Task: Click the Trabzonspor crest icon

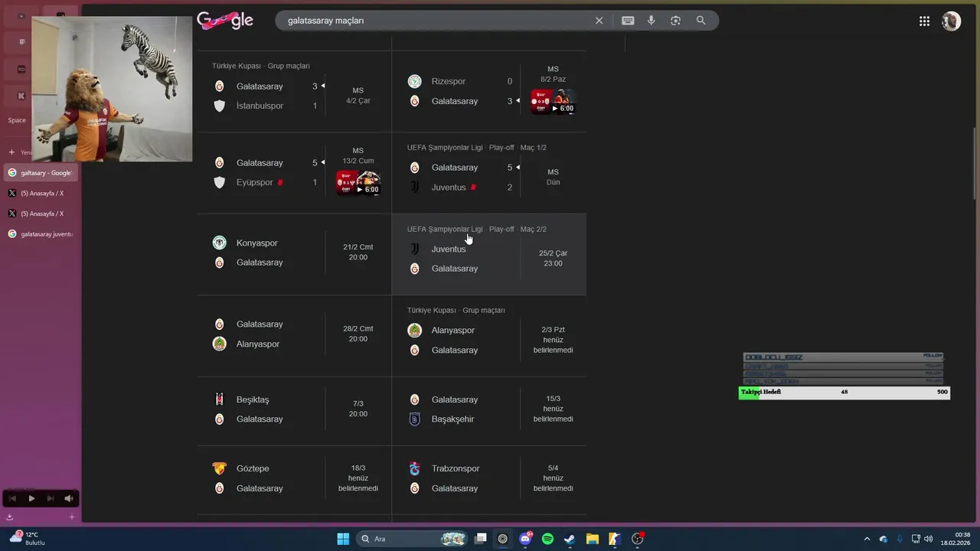Action: coord(414,468)
